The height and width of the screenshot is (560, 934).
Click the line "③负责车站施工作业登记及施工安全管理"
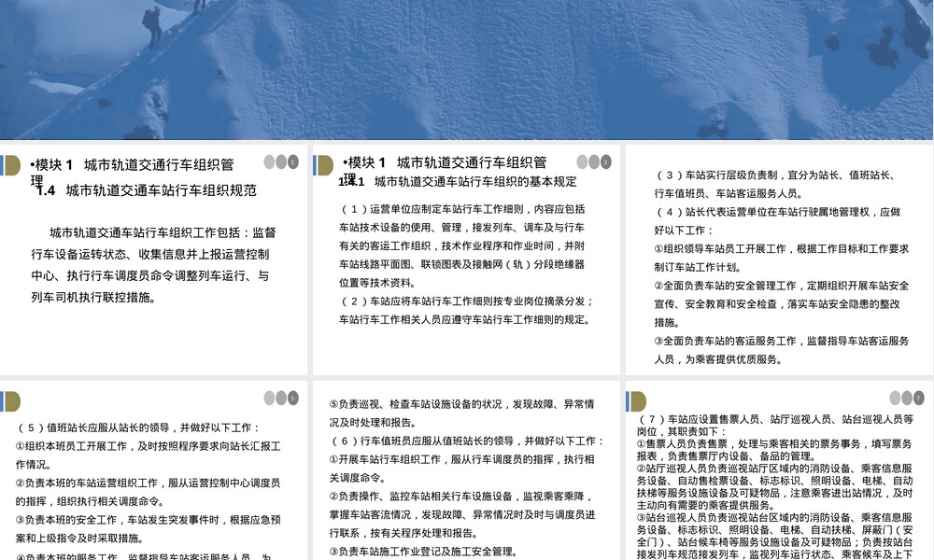[x=423, y=552]
